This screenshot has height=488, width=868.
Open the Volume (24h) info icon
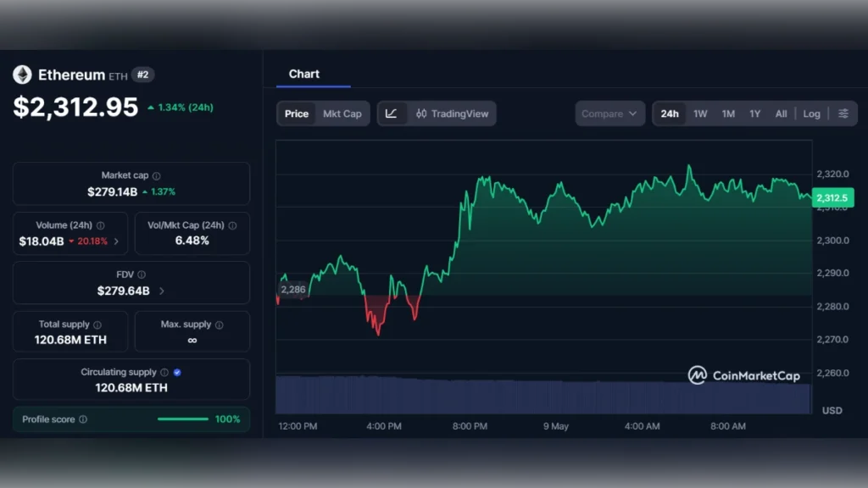(x=101, y=225)
